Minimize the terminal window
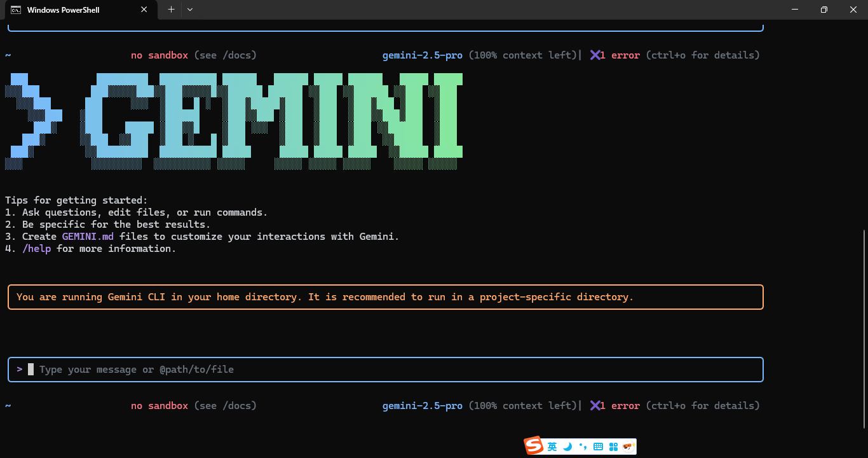The width and height of the screenshot is (868, 458). (795, 10)
